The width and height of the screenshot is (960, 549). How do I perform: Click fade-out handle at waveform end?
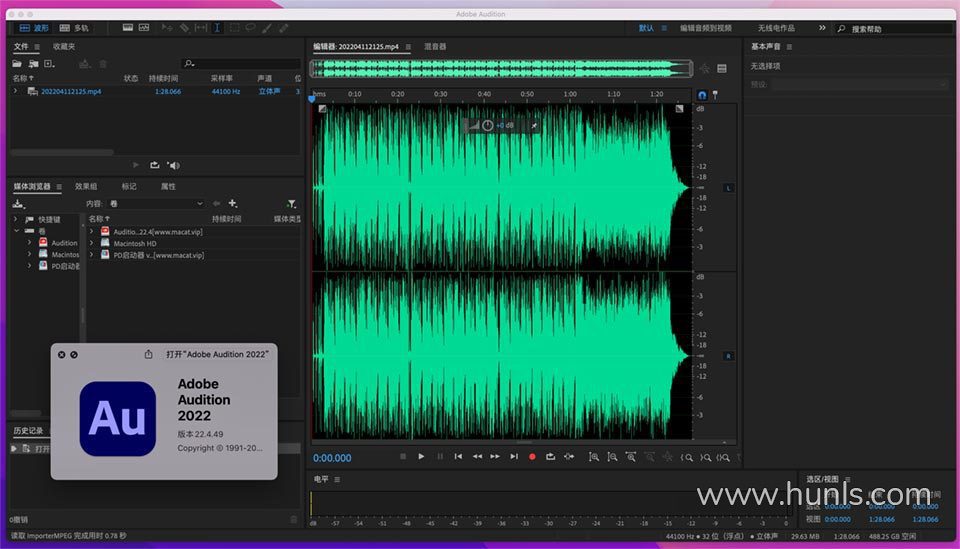(679, 109)
